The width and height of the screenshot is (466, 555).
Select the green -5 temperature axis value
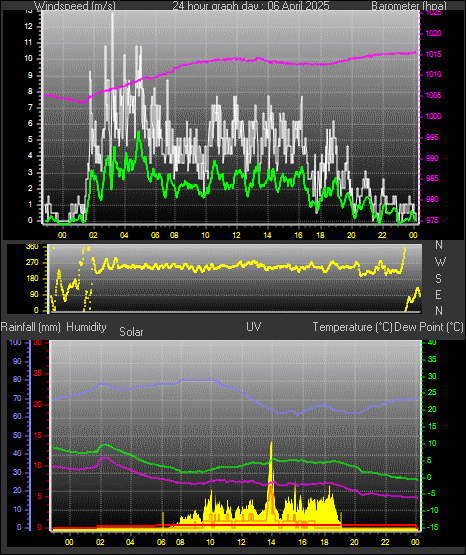tap(431, 493)
